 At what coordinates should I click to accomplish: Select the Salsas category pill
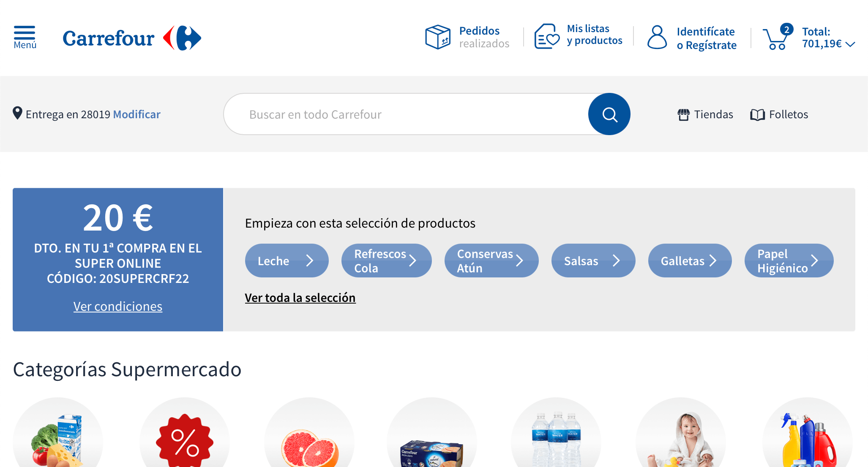click(x=593, y=261)
